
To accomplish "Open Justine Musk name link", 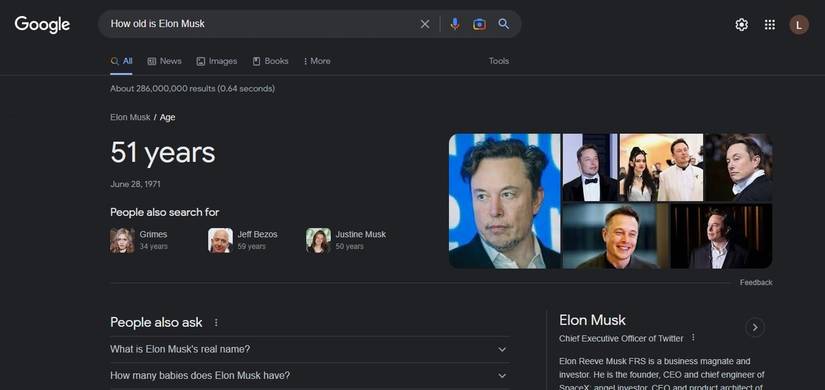I will click(x=361, y=234).
